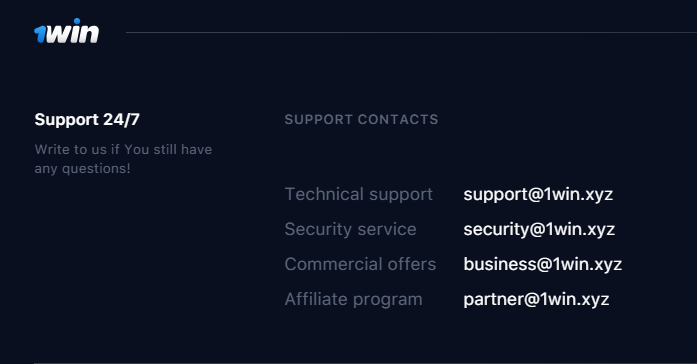
Task: Click the divider line at the page bottom
Action: click(x=365, y=363)
